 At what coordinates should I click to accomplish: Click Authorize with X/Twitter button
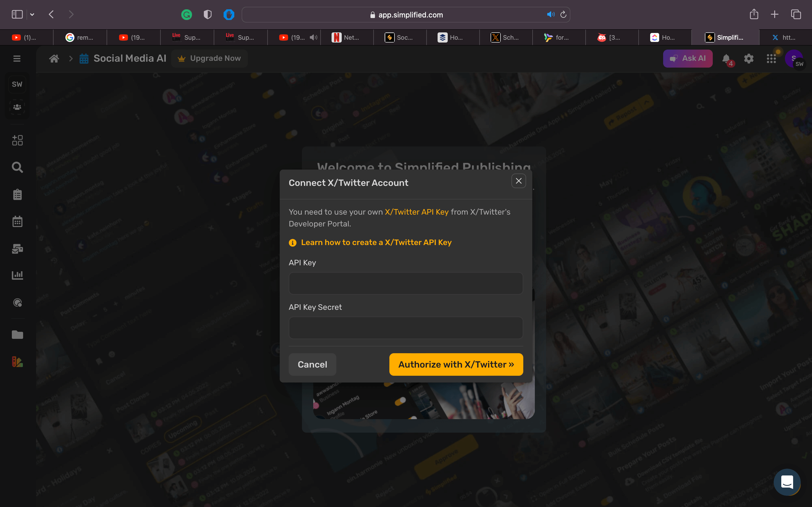tap(455, 364)
